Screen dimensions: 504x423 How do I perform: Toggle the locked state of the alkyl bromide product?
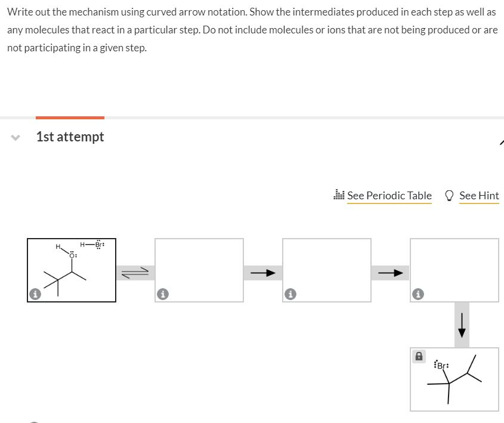(419, 356)
